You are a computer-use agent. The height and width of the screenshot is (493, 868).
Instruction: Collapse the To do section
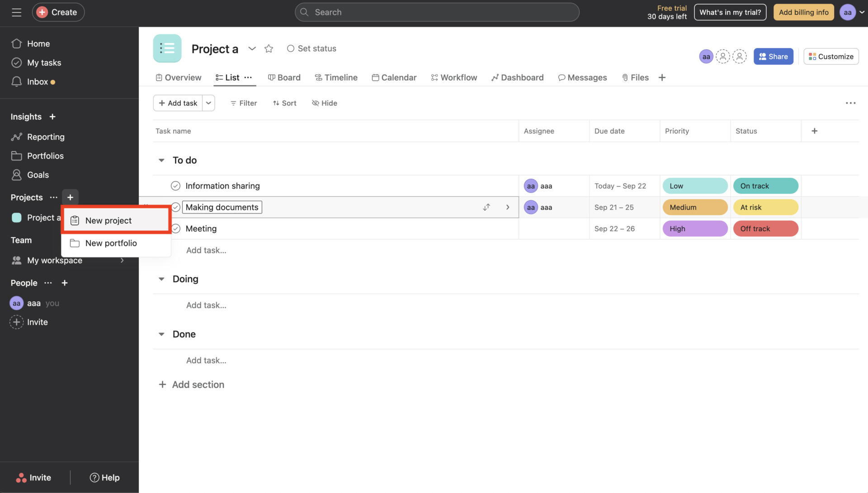[161, 160]
